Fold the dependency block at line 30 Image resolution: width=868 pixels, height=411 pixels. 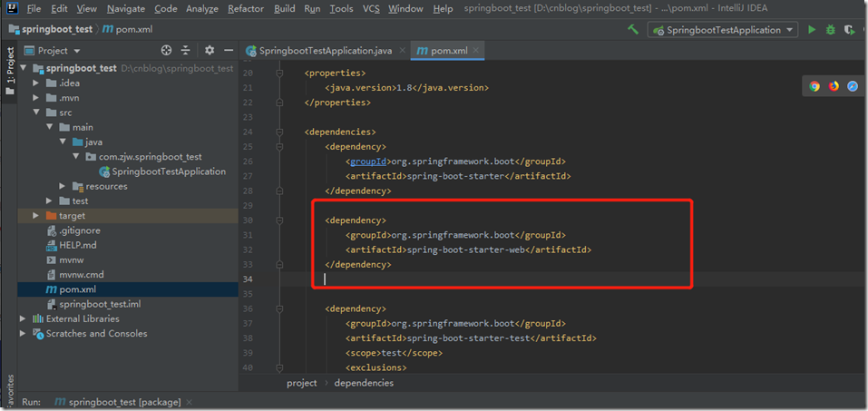point(279,220)
